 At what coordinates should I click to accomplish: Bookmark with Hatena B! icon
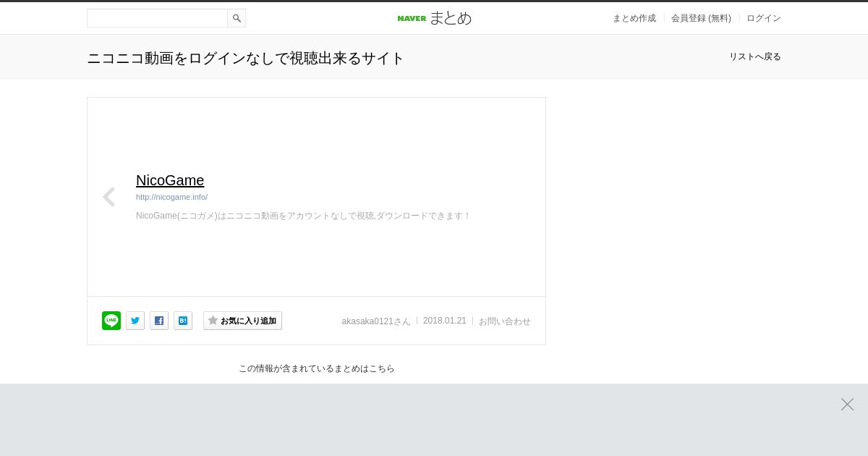coord(183,321)
